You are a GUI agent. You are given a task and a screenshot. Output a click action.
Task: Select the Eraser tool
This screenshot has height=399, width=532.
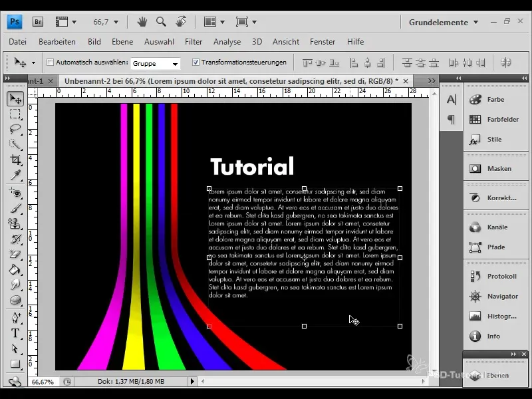coord(15,254)
